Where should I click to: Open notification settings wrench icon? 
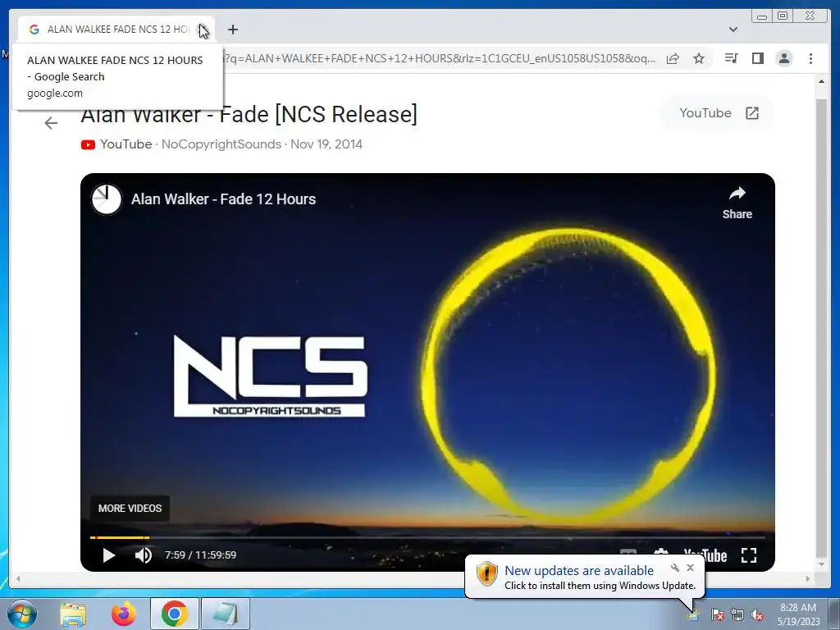(675, 568)
